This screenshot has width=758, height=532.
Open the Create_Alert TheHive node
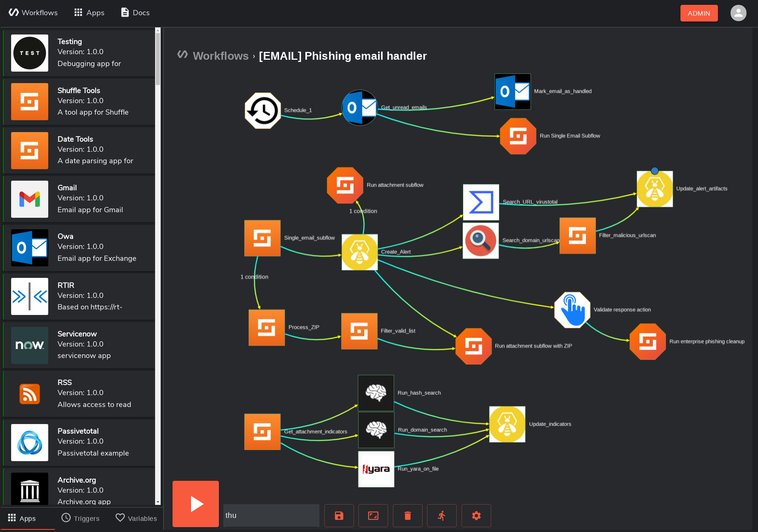point(359,253)
